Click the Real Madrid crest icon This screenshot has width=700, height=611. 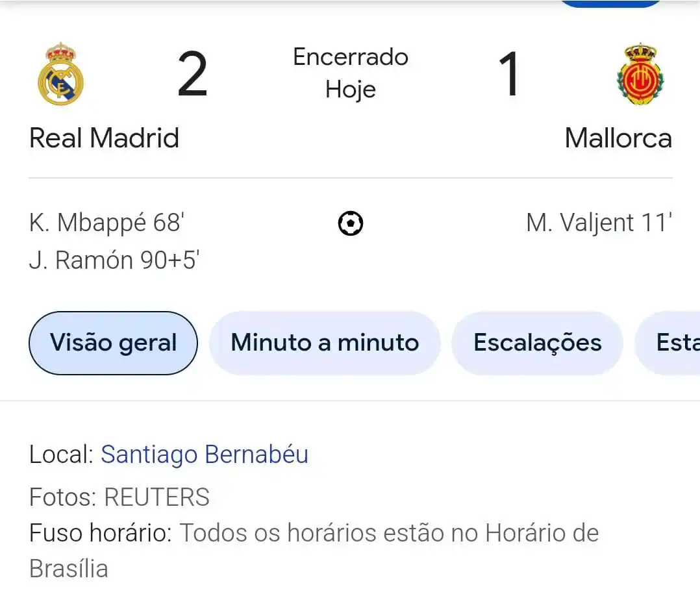(61, 74)
